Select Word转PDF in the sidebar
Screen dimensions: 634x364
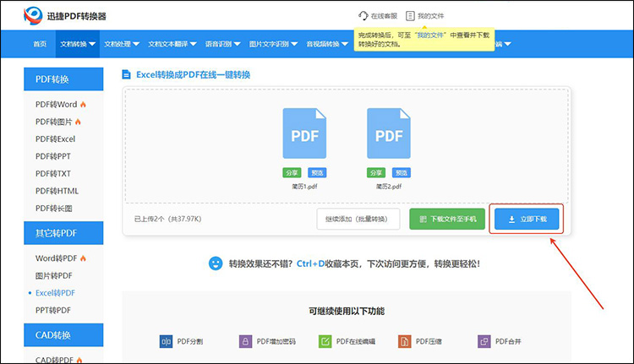pos(56,258)
